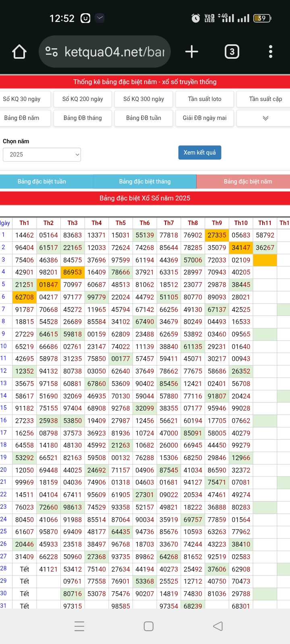Expand more menu options chevron
290x644 pixels.
[x=265, y=118]
